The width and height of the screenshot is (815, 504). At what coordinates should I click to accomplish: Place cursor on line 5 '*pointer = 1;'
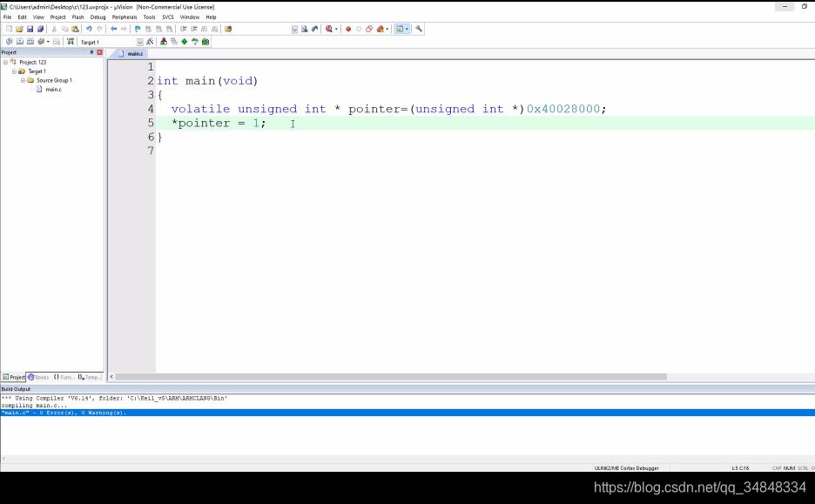coord(219,123)
